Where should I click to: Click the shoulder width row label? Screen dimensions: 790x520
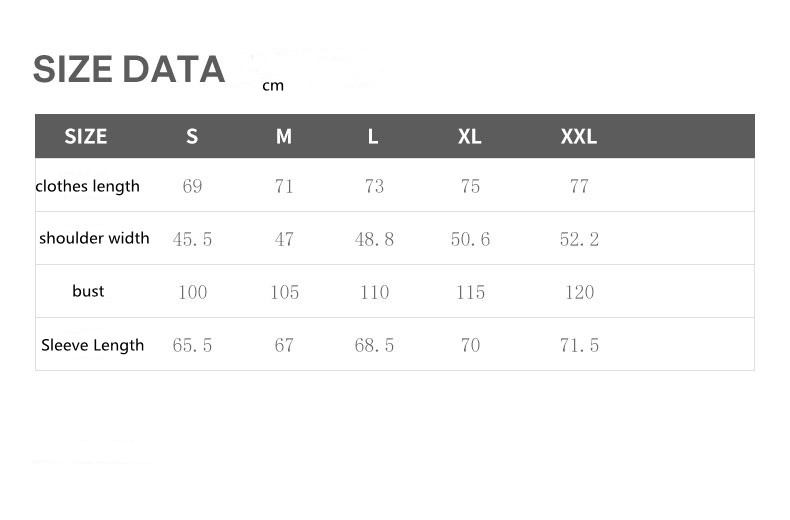(x=94, y=238)
